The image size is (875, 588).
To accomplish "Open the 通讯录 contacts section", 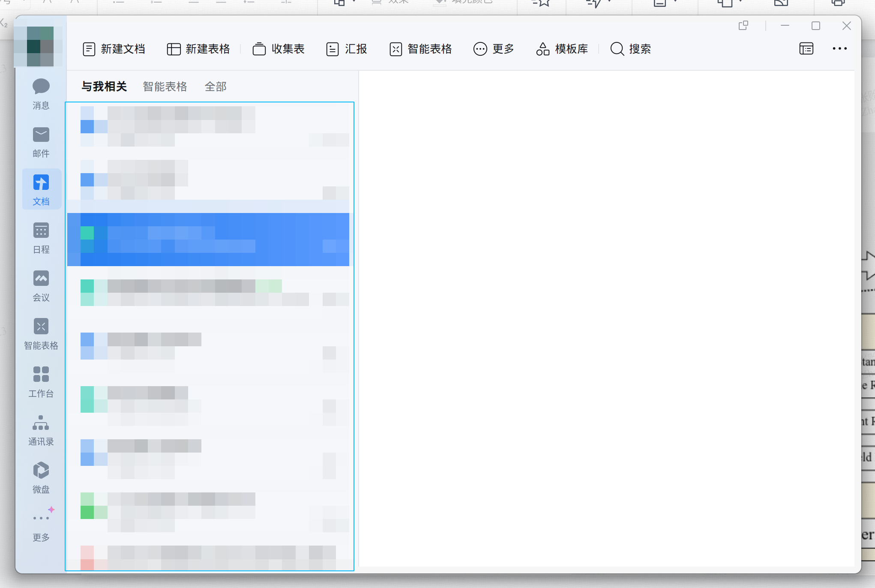I will [x=41, y=430].
